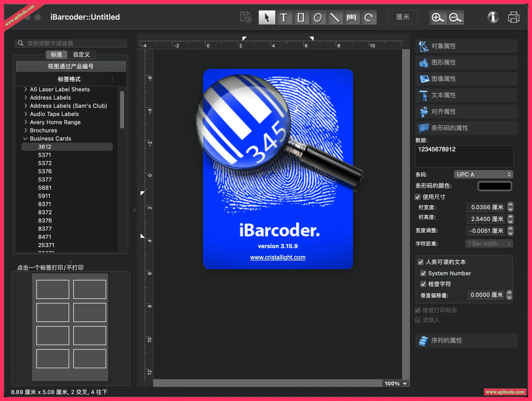Expand A5 Laser Label Sheets category
Image resolution: width=532 pixels, height=401 pixels.
tap(26, 89)
